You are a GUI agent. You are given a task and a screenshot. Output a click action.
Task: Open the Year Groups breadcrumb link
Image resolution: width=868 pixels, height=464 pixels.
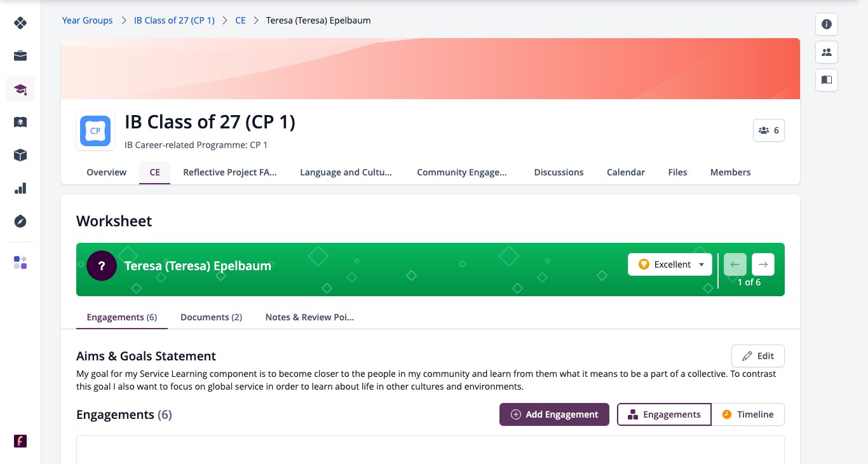coord(87,20)
